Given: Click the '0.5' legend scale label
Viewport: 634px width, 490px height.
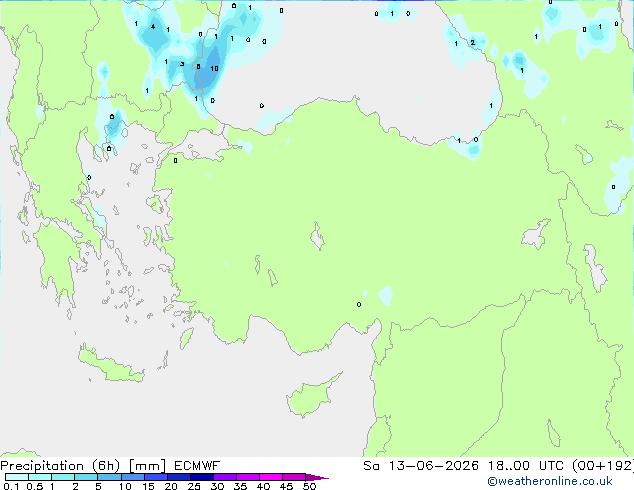Looking at the screenshot, I should tap(34, 486).
